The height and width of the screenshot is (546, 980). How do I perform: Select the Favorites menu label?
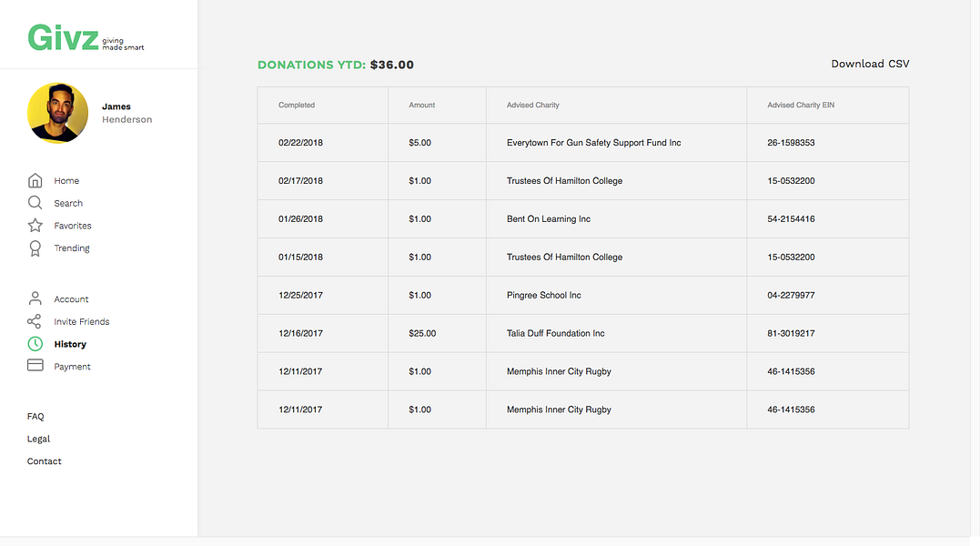pos(73,226)
